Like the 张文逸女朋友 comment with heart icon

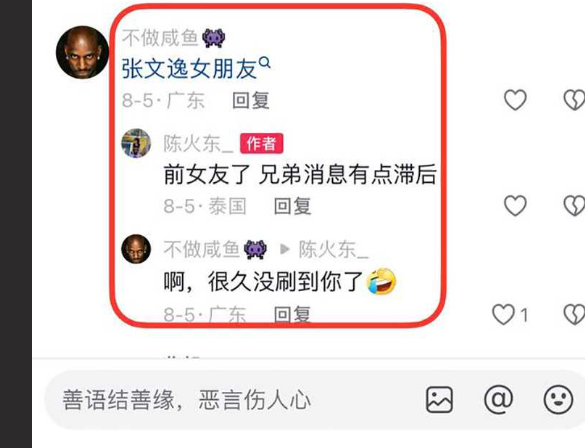(515, 100)
